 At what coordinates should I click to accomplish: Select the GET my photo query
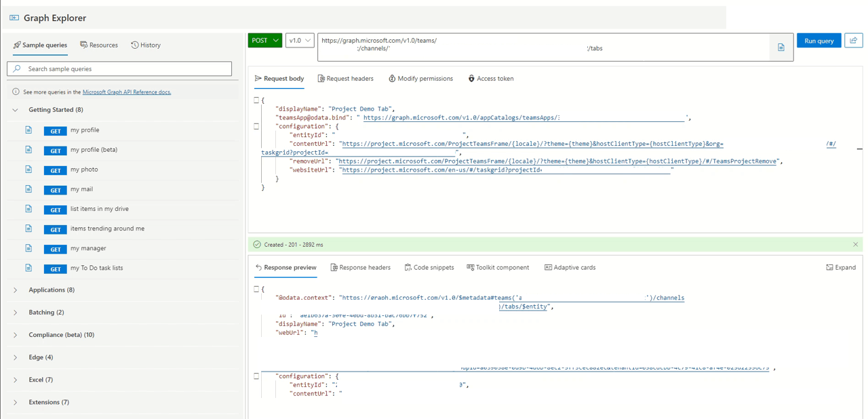pyautogui.click(x=84, y=169)
